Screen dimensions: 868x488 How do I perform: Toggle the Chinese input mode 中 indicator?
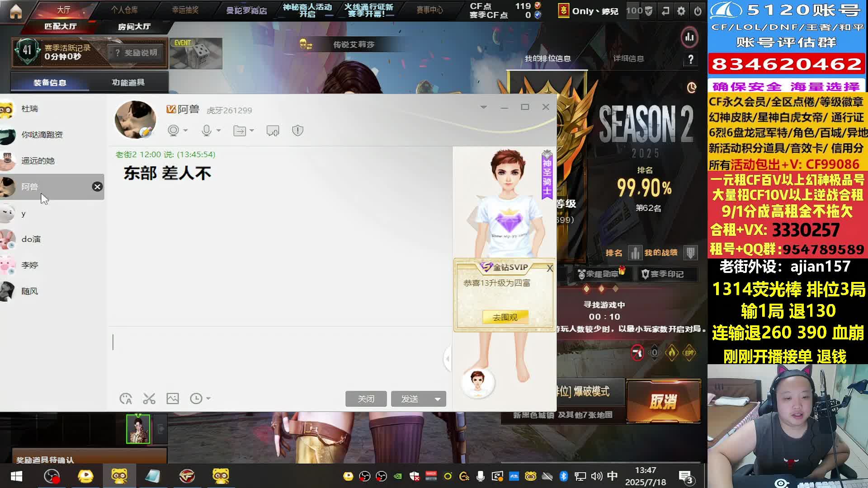pos(612,476)
